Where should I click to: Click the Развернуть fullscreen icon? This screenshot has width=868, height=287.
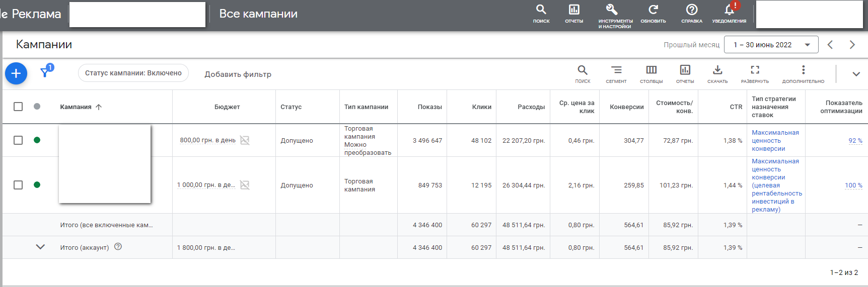pyautogui.click(x=755, y=70)
